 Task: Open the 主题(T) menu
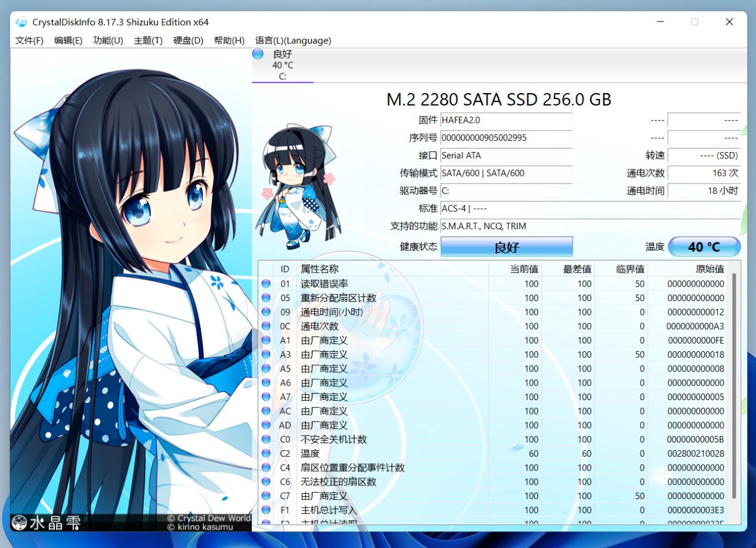tap(148, 41)
